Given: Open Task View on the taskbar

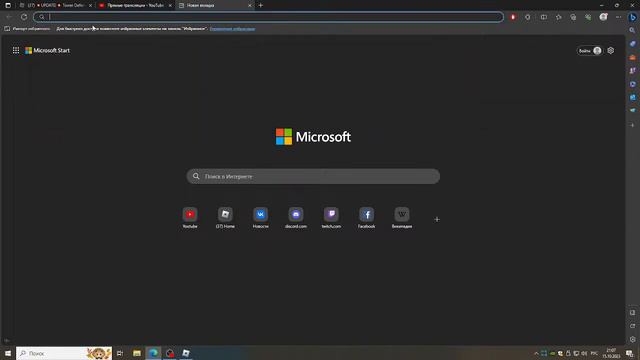Looking at the screenshot, I should [120, 353].
